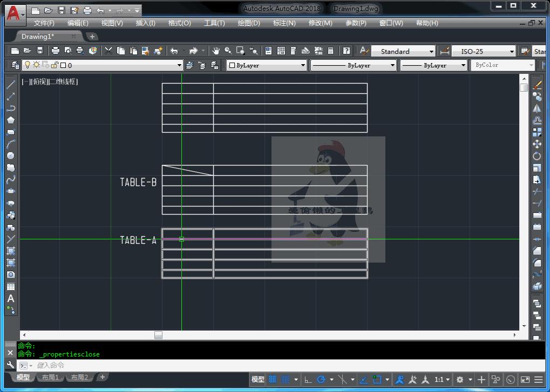Viewport: 550px width, 392px height.
Task: Select the Polygon tool in draw toolbar
Action: (10, 120)
